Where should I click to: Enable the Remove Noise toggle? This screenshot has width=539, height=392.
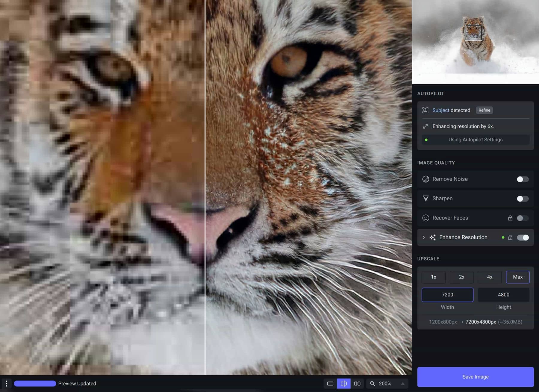pos(522,179)
